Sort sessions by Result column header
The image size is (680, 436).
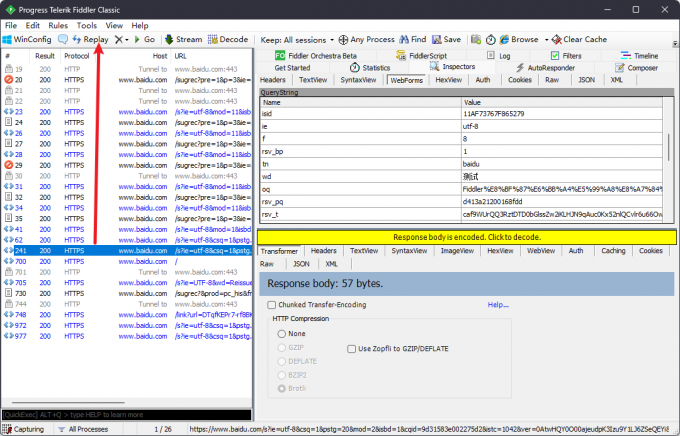[45, 56]
